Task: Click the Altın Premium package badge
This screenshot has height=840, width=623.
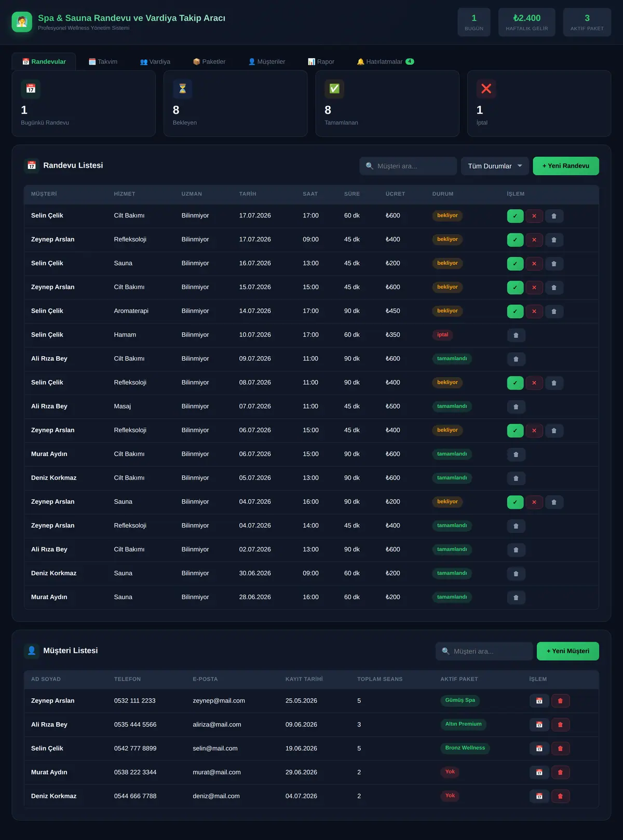Action: point(464,724)
